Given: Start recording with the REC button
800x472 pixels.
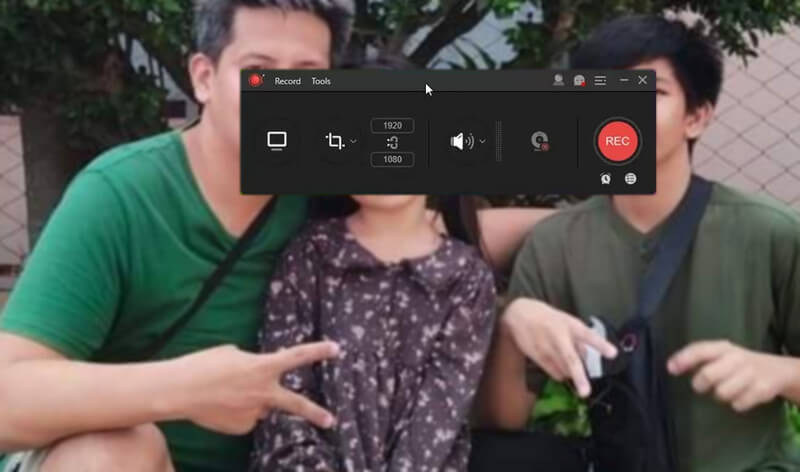Looking at the screenshot, I should click(617, 141).
